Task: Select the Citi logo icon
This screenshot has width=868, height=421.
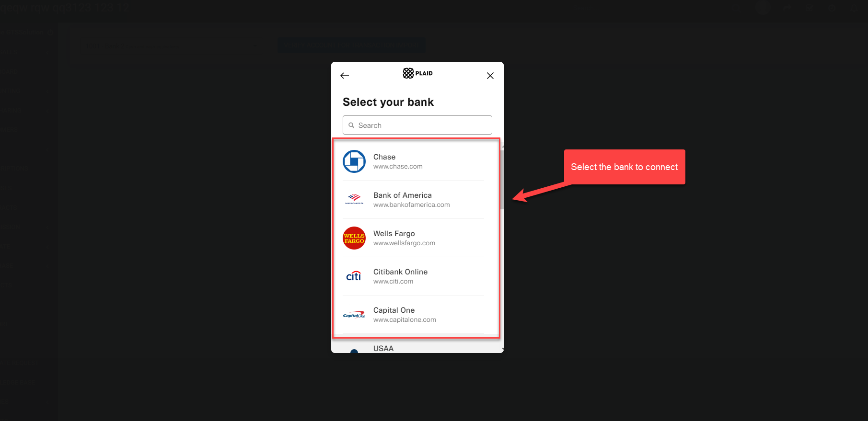Action: (354, 276)
